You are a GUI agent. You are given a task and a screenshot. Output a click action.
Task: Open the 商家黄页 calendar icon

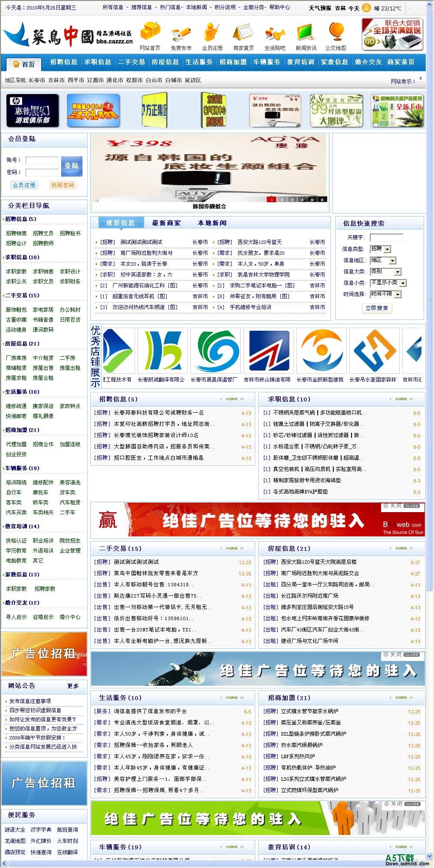(x=243, y=33)
